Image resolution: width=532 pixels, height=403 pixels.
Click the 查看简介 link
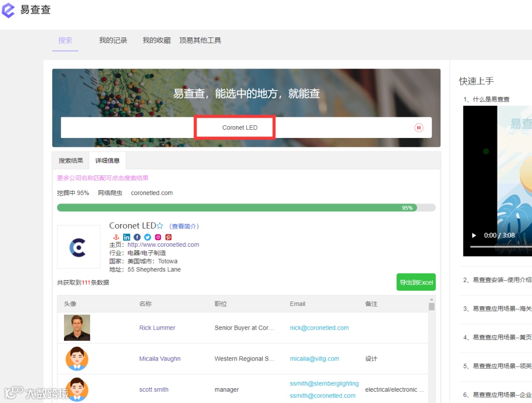pyautogui.click(x=184, y=226)
